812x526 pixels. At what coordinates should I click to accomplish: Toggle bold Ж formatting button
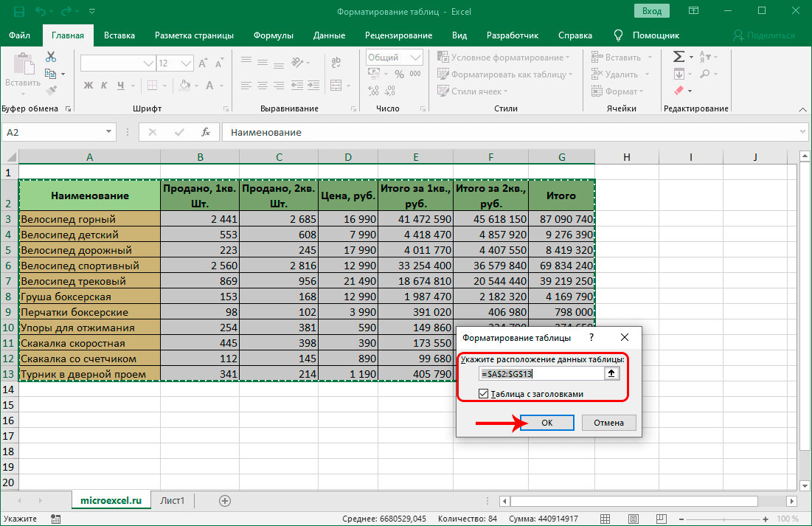click(88, 86)
